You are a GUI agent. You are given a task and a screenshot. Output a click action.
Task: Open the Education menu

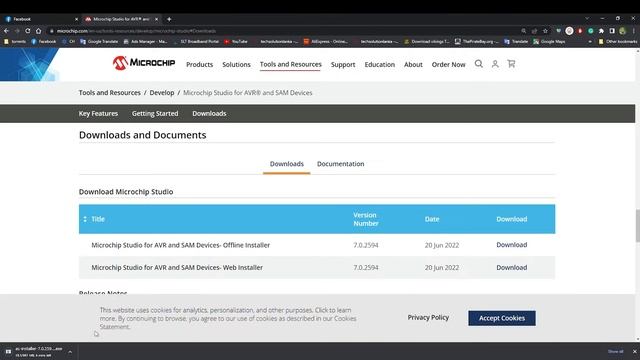pyautogui.click(x=380, y=64)
